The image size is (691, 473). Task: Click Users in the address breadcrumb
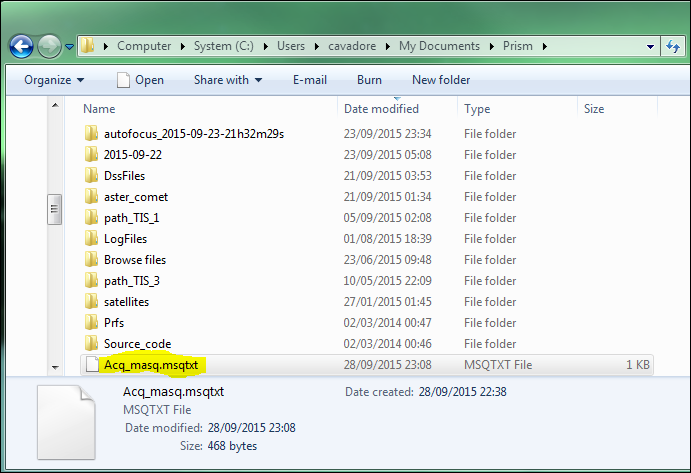[x=291, y=46]
